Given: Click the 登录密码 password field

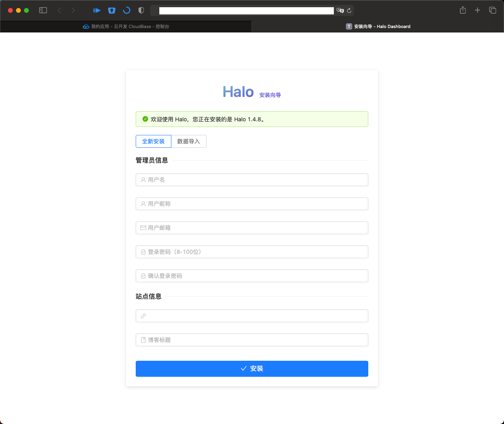Looking at the screenshot, I should pyautogui.click(x=252, y=252).
